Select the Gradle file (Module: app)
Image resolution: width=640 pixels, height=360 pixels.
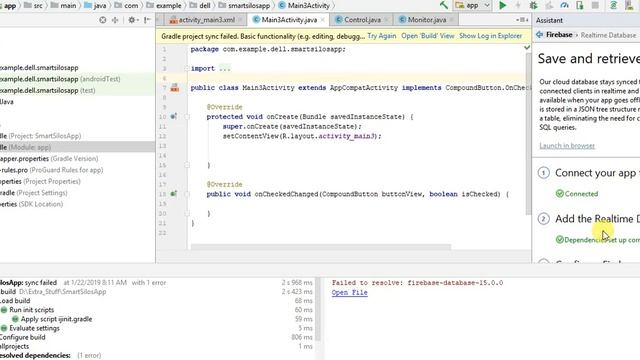point(77,147)
